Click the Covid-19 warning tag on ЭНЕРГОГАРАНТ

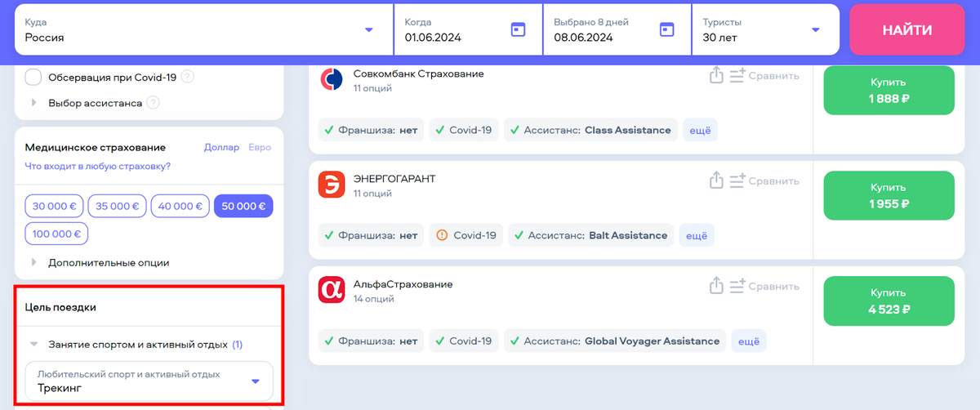click(x=466, y=235)
